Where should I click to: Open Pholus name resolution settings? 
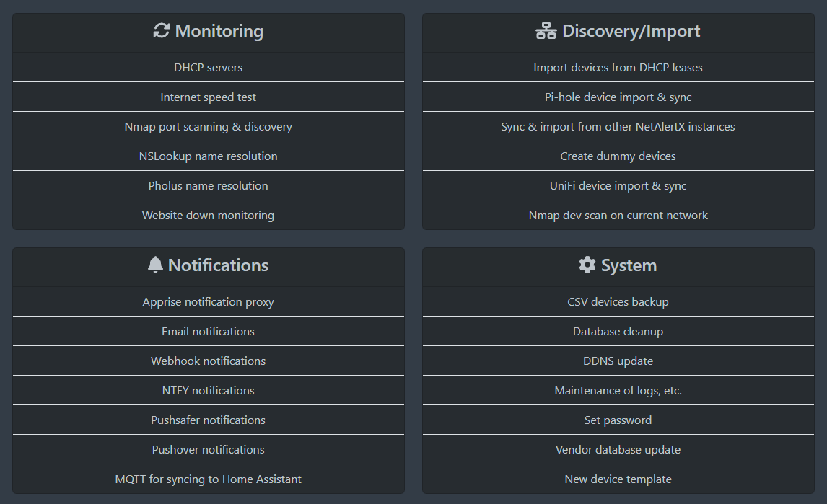pyautogui.click(x=208, y=185)
